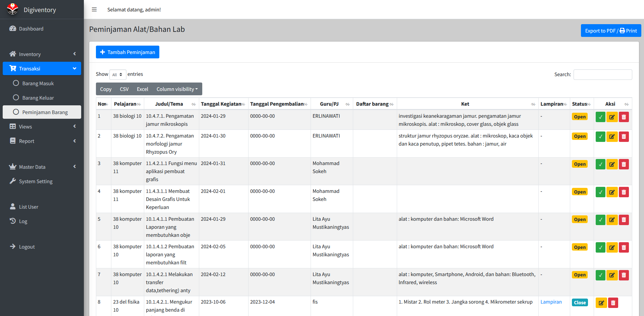The width and height of the screenshot is (644, 316).
Task: Click the Search input field
Action: 602,74
